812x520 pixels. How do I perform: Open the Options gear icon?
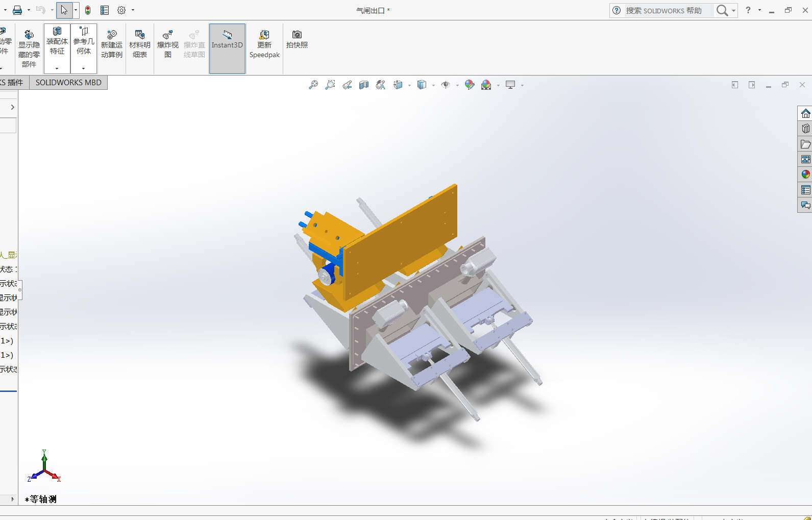[121, 10]
